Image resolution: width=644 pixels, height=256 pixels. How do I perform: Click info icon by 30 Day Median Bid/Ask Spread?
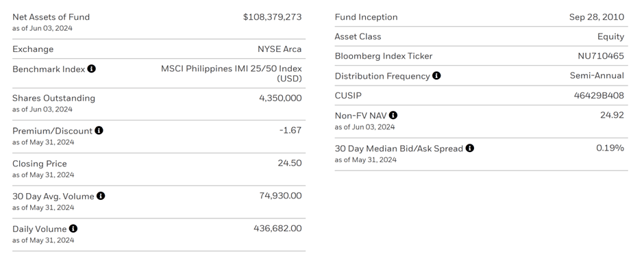470,148
